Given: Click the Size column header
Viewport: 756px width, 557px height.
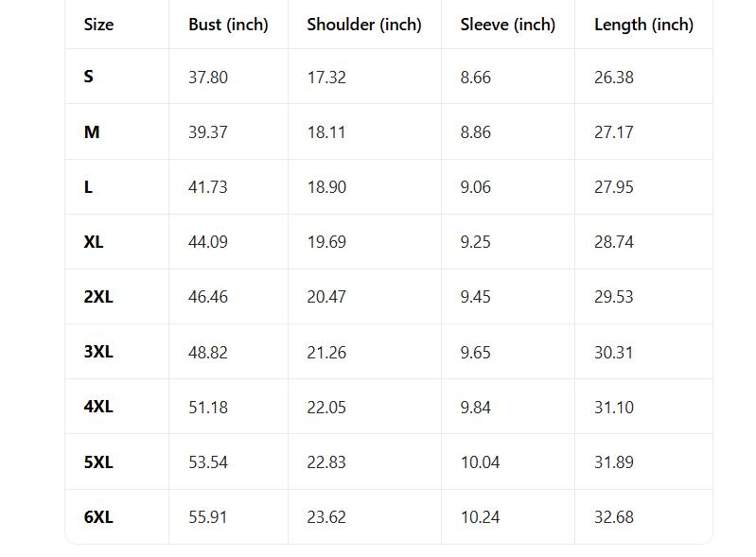Looking at the screenshot, I should click(98, 25).
